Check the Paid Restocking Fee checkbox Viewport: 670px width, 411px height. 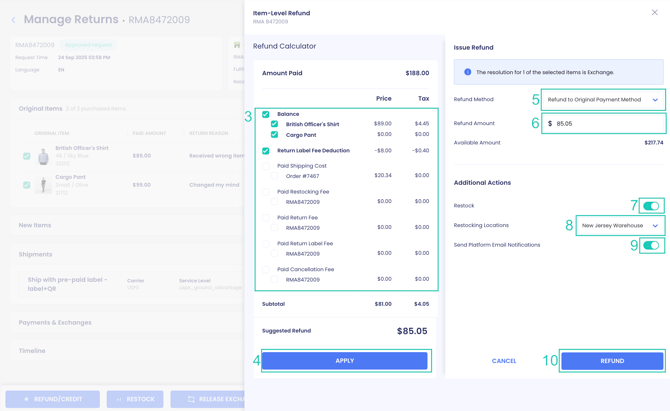(x=266, y=192)
